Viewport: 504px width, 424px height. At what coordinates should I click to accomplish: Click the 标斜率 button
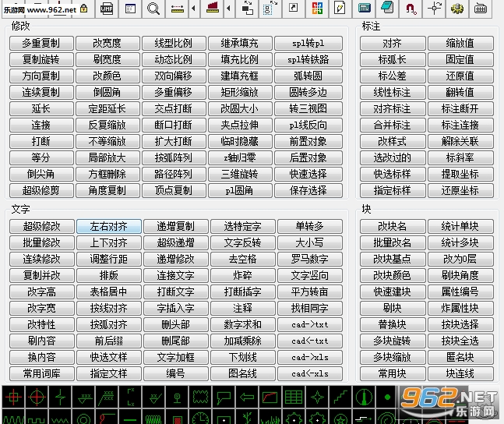(460, 158)
